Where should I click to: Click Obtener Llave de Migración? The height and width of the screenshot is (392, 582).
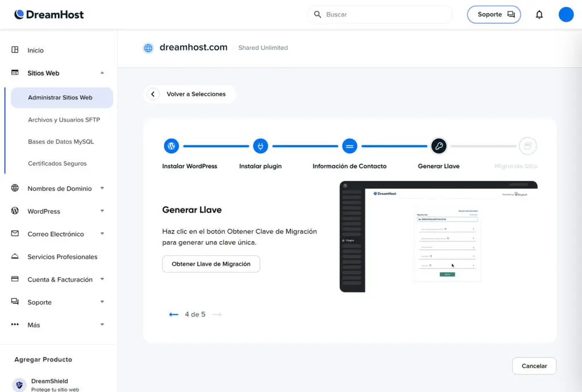211,264
